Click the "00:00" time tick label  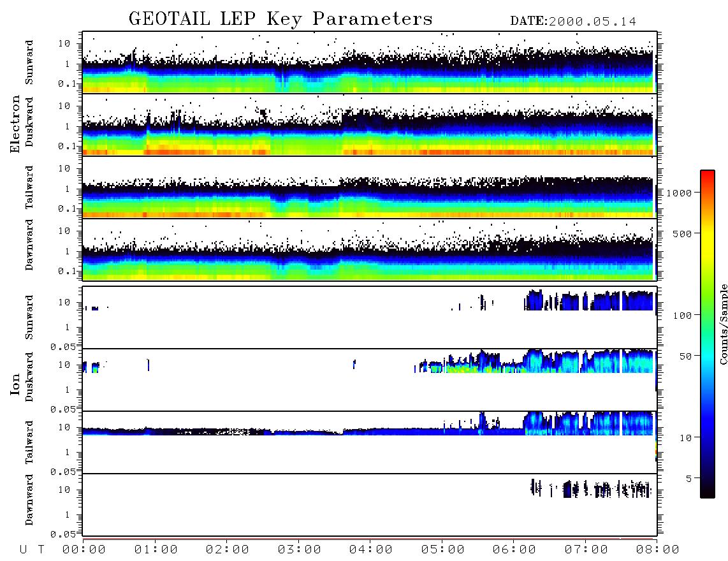(x=84, y=550)
